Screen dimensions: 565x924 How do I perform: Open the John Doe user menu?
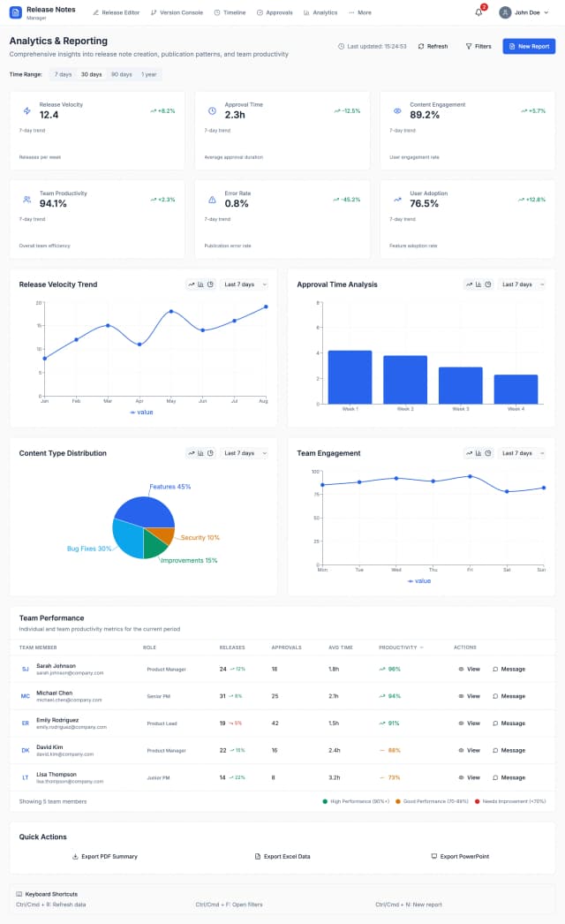click(524, 12)
